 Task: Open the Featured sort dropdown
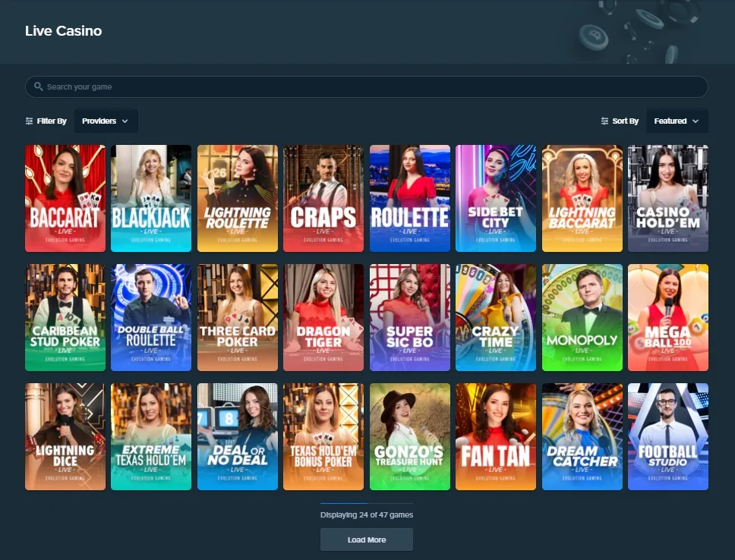pos(677,121)
